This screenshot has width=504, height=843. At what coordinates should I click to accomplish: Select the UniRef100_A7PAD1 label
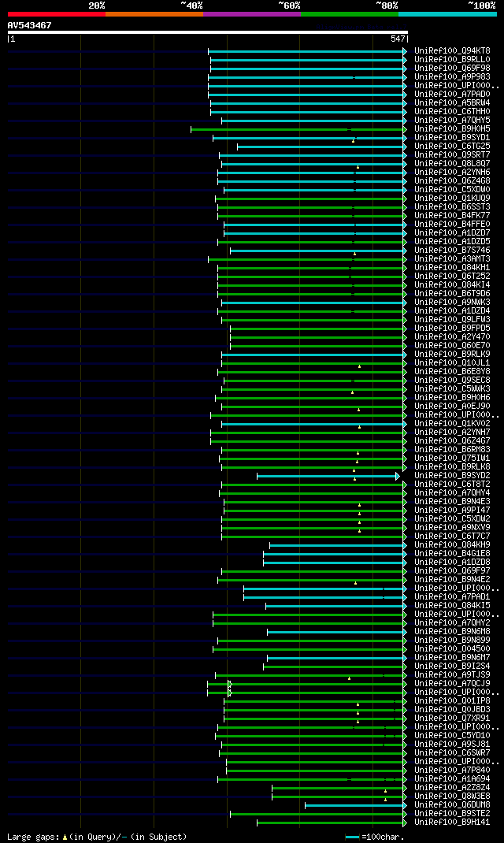coord(452,596)
